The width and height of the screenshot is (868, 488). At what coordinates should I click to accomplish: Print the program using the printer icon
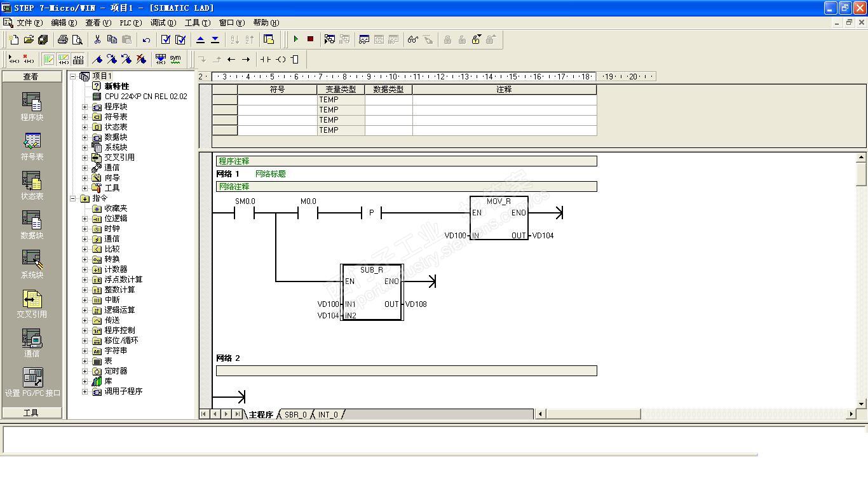click(x=62, y=39)
